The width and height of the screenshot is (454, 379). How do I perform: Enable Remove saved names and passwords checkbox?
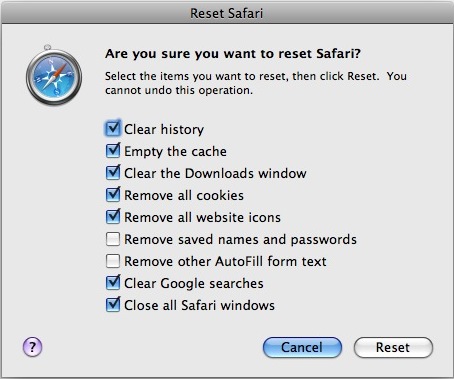(x=113, y=239)
